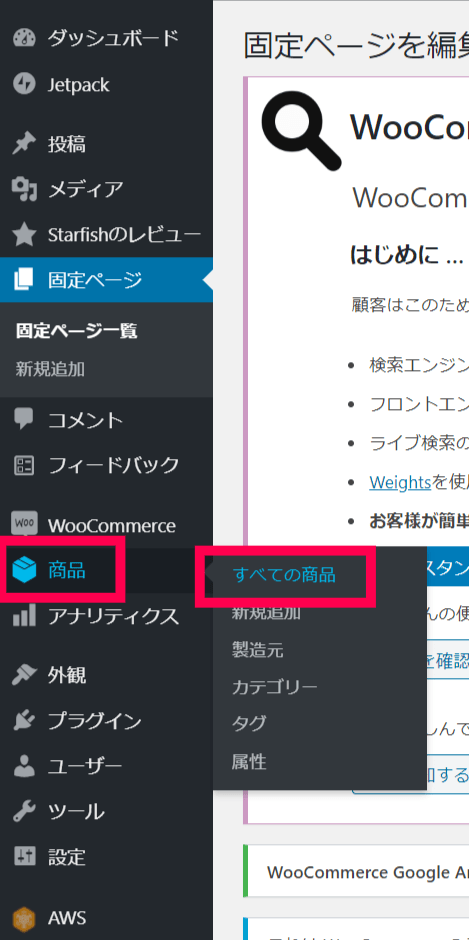Click the pushpin icon for 投稿

point(24,144)
